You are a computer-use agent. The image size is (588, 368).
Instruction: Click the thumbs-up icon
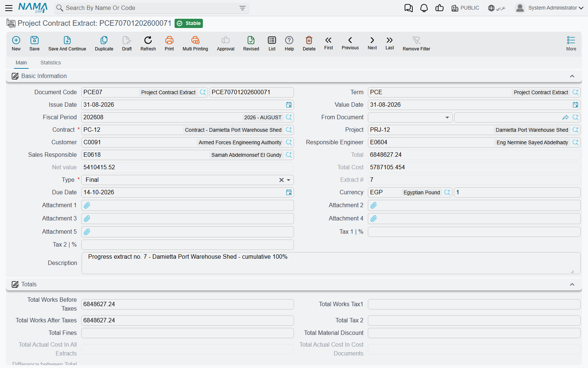pyautogui.click(x=440, y=8)
